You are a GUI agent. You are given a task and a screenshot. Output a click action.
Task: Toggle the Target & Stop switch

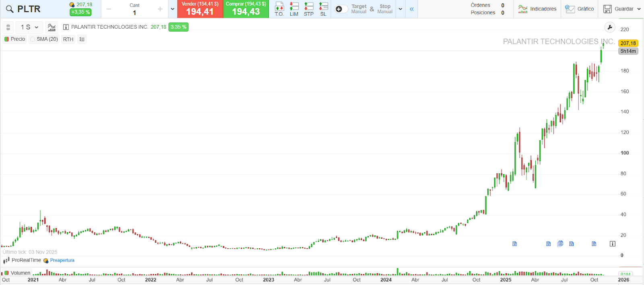pyautogui.click(x=341, y=9)
